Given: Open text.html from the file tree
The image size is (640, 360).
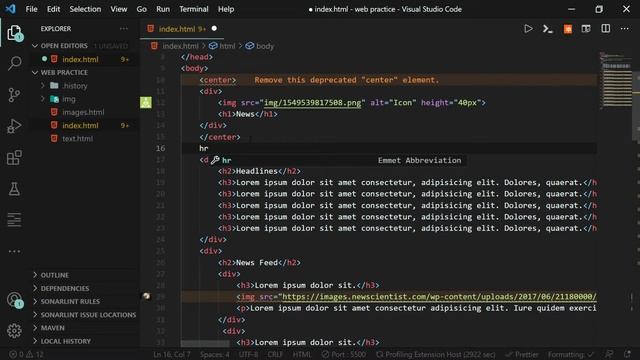Looking at the screenshot, I should (78, 138).
